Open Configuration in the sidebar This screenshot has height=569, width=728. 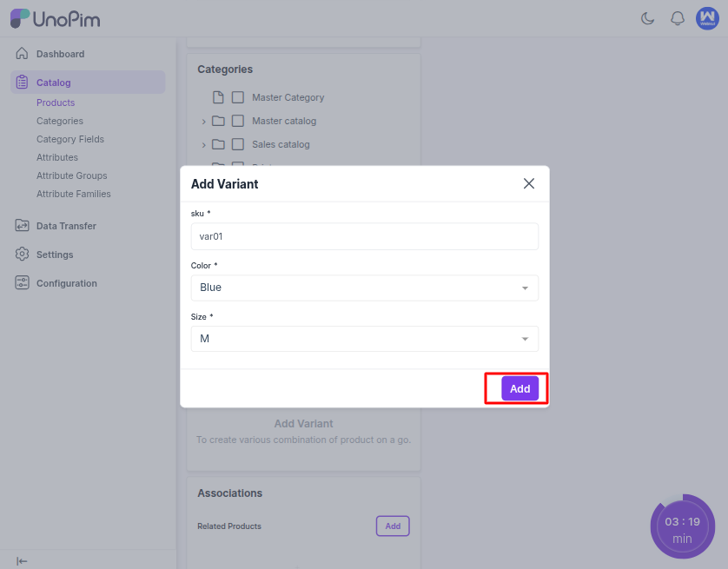tap(66, 283)
